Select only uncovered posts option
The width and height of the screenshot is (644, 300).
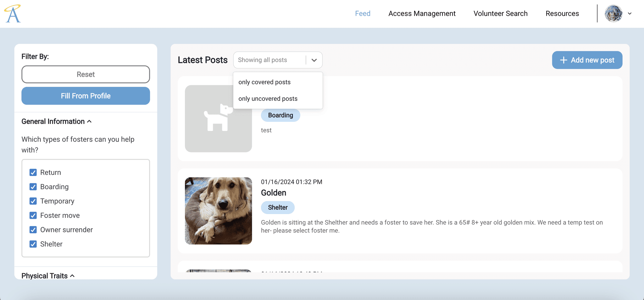click(278, 99)
